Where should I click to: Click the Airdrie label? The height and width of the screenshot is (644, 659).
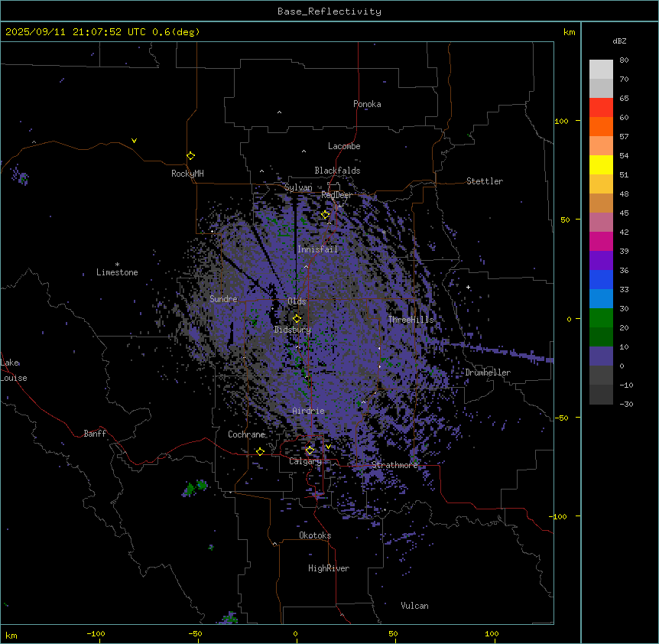point(309,411)
